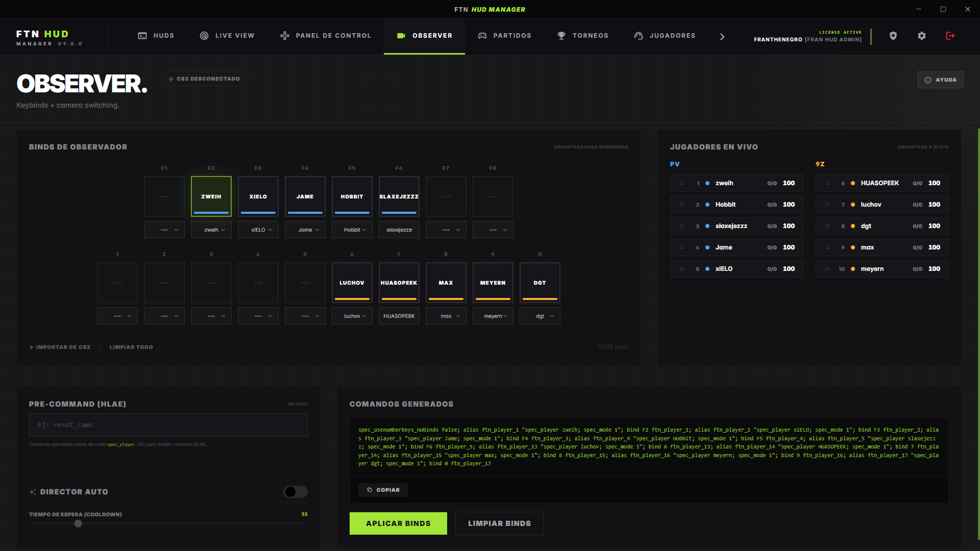The image size is (980, 551).
Task: Open settings gear icon
Action: tap(922, 36)
